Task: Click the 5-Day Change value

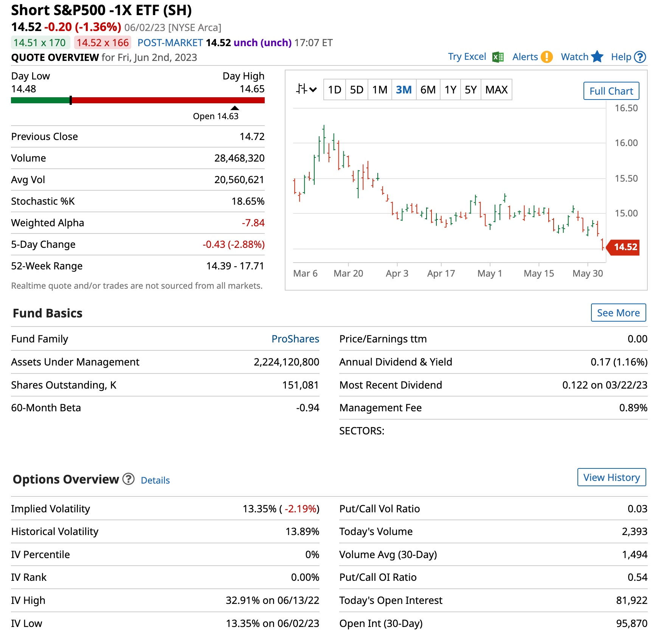Action: coord(233,244)
